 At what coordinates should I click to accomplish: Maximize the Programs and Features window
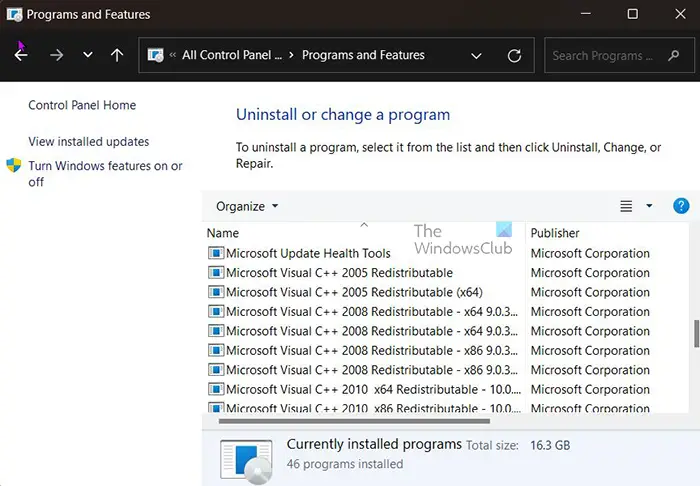coord(633,14)
